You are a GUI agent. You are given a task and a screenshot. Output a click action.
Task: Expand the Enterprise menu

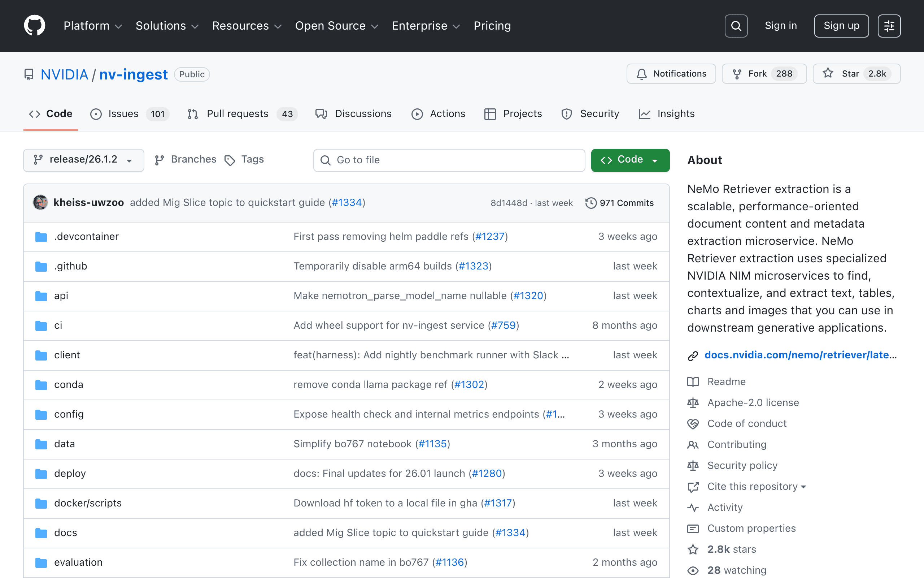(x=426, y=26)
